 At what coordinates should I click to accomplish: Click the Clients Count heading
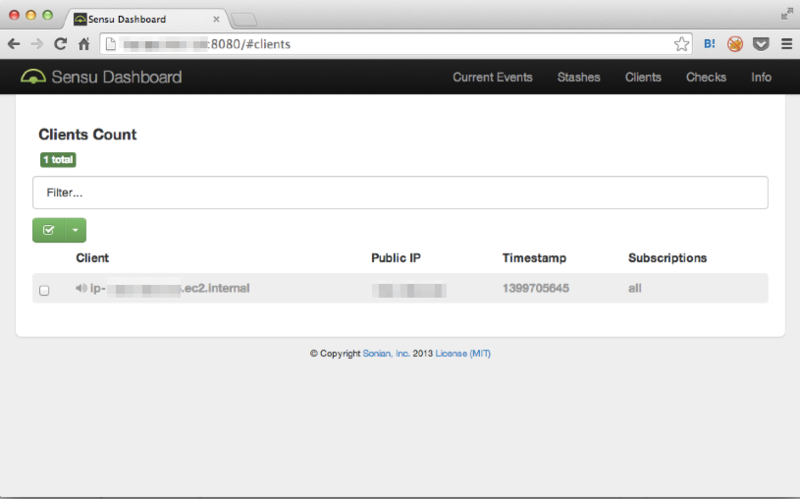pyautogui.click(x=87, y=134)
